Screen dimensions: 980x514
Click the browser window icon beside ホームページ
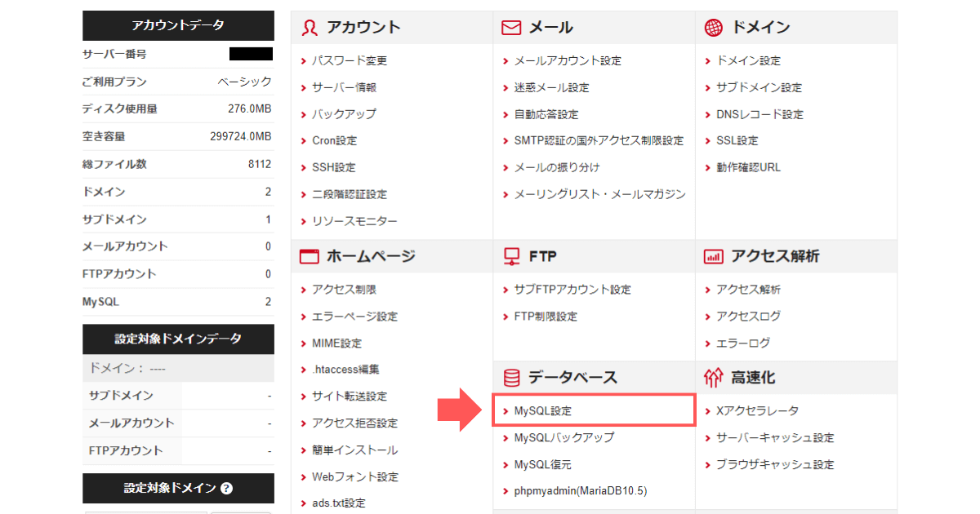click(309, 255)
